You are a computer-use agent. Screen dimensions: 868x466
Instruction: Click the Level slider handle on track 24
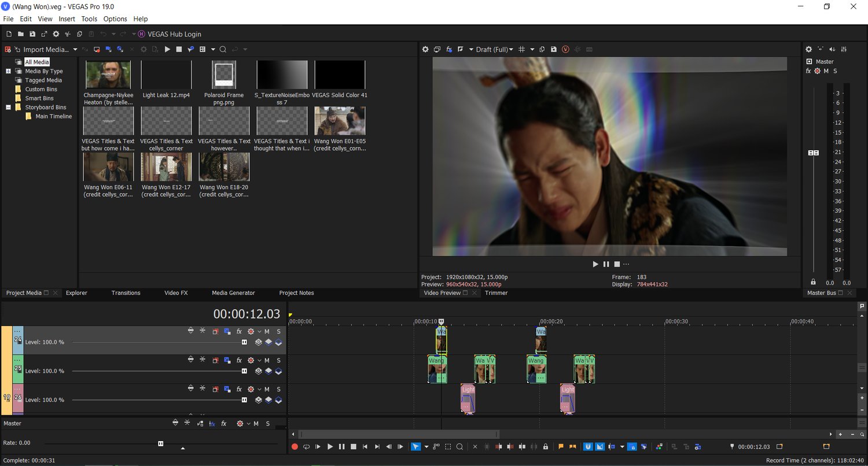coord(244,342)
